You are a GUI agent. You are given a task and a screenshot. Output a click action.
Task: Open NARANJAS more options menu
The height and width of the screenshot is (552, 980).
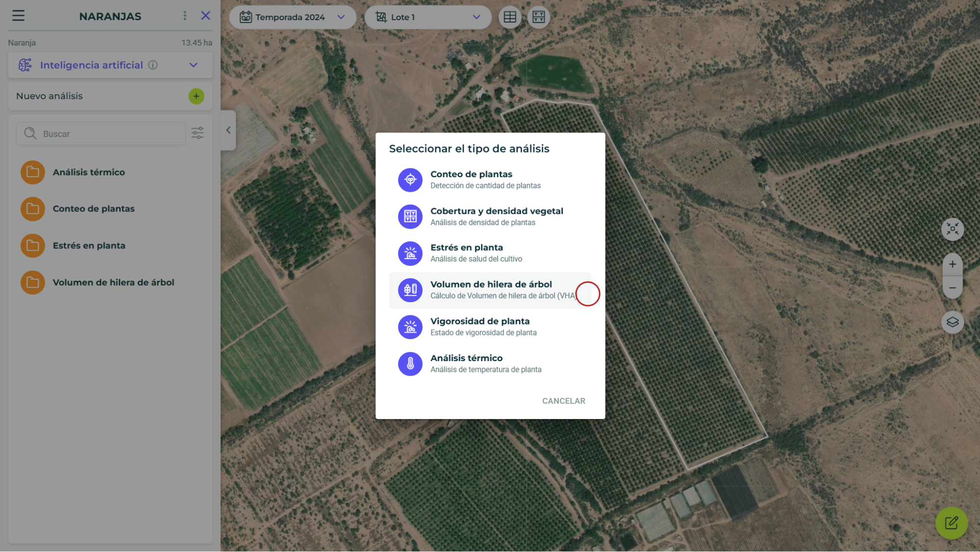[185, 16]
